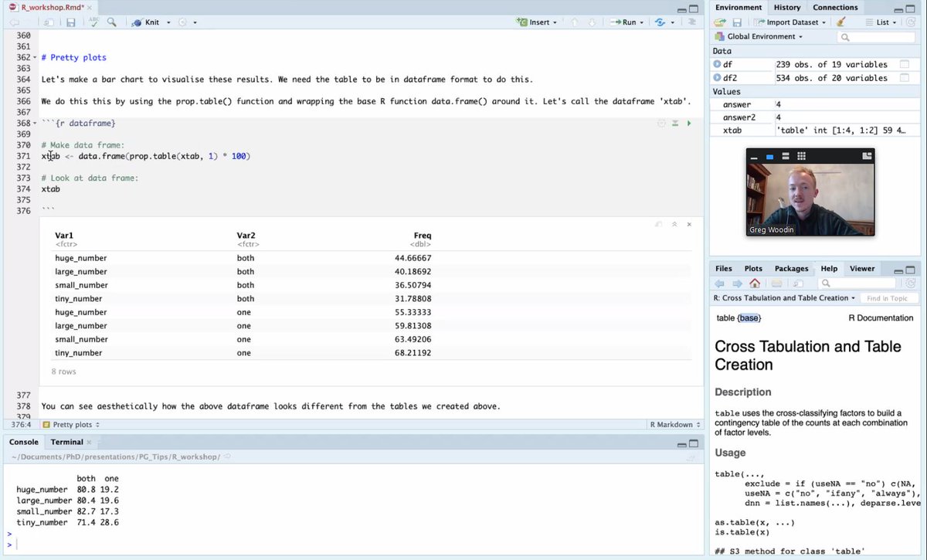The width and height of the screenshot is (927, 560).
Task: Expand the df2 data object
Action: (717, 78)
